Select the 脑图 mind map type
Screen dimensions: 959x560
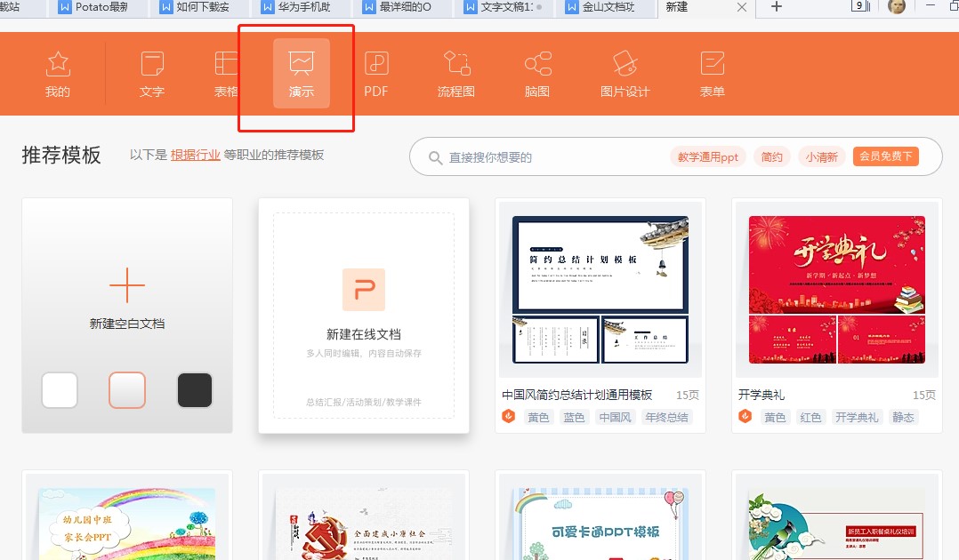[x=537, y=75]
